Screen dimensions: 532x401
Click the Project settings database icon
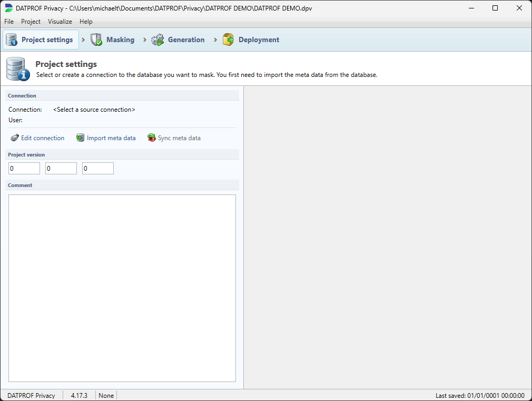tap(12, 40)
